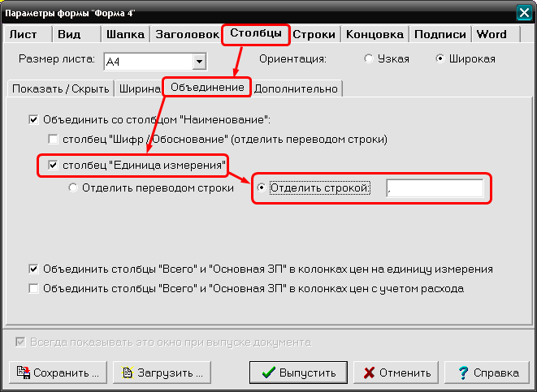Enable merge "Всего" и "Основная ЗП" с учетом расхода

click(33, 289)
